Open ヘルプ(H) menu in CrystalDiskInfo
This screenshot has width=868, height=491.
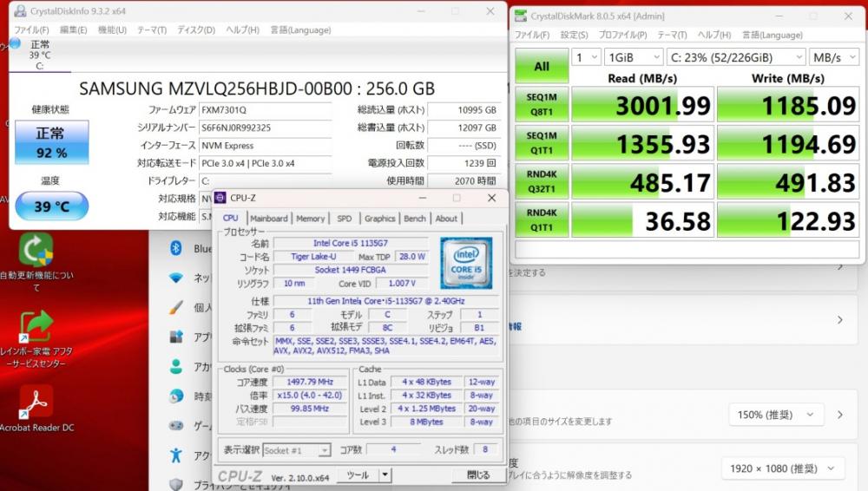point(242,29)
